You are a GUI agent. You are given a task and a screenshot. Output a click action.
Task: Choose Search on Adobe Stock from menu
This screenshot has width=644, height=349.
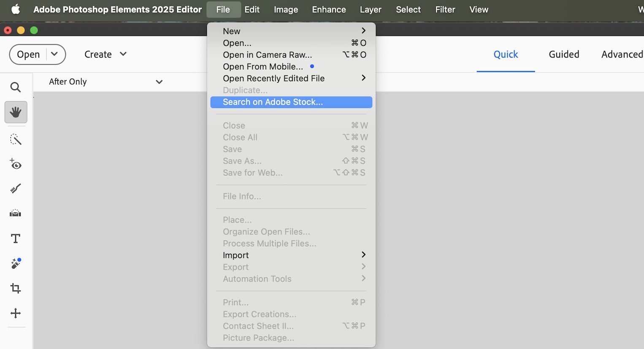click(x=272, y=102)
